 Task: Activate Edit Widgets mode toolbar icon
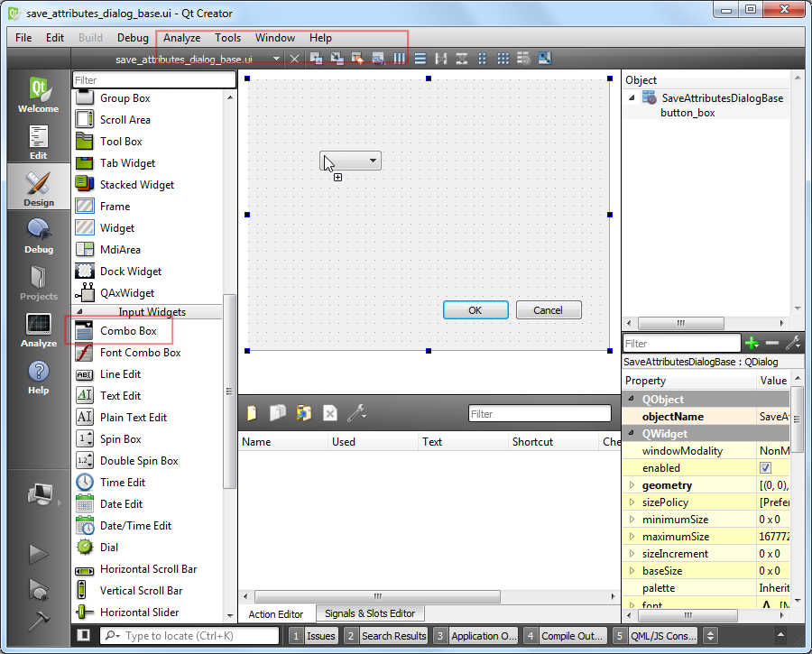pos(317,59)
